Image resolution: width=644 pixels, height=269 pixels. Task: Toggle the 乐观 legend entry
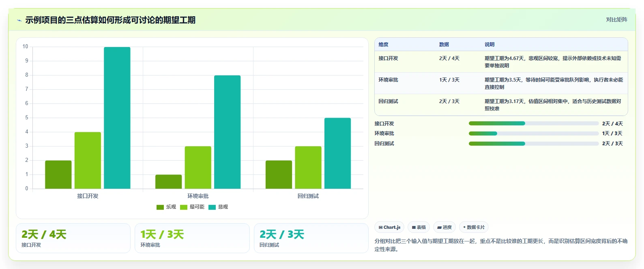[166, 207]
